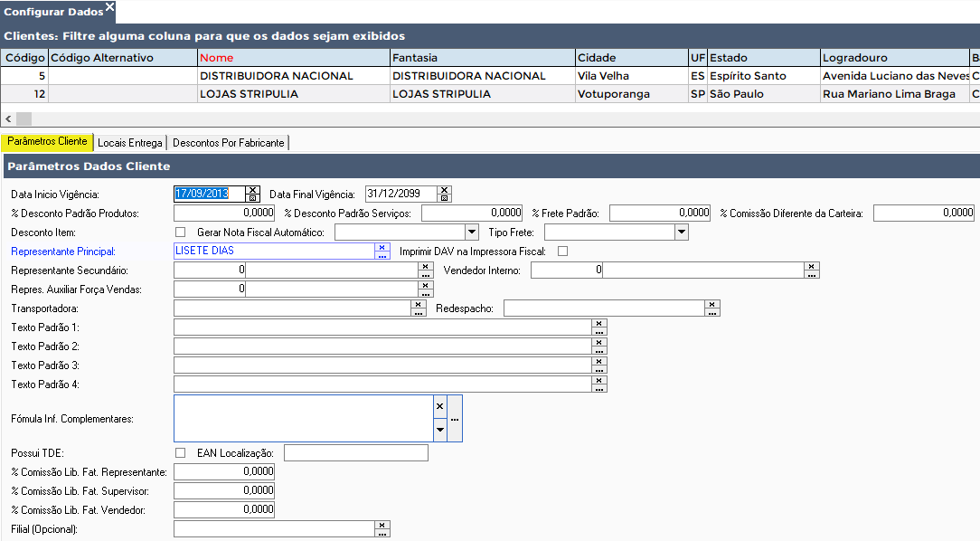The height and width of the screenshot is (541, 980).
Task: Clear the Fómula Inf. Complementares box
Action: [x=440, y=406]
